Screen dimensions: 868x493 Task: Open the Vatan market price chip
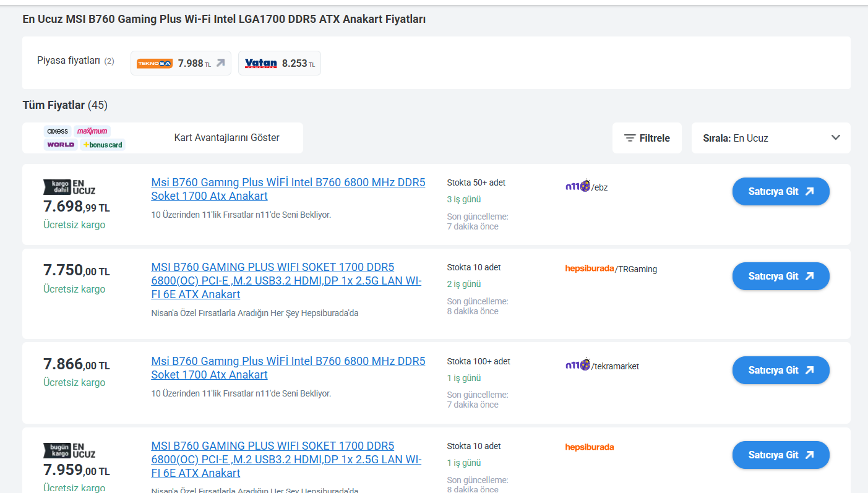(x=280, y=63)
